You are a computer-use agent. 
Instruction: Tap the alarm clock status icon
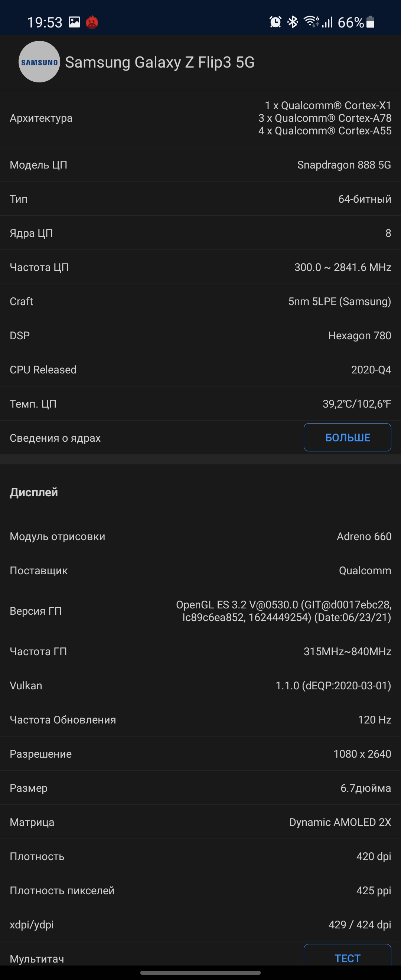(275, 22)
